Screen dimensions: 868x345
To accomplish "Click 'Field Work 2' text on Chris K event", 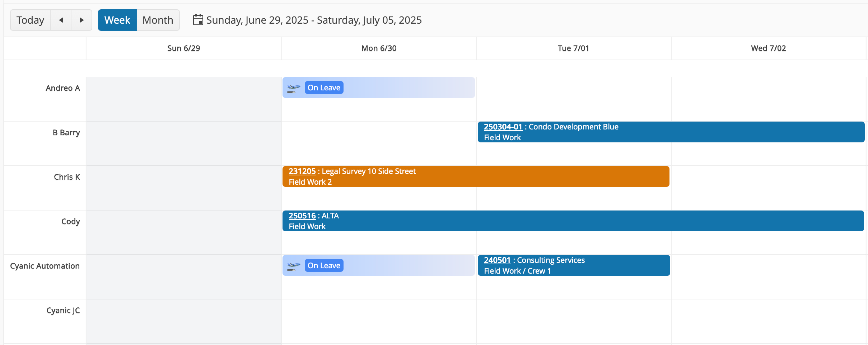I will point(310,182).
